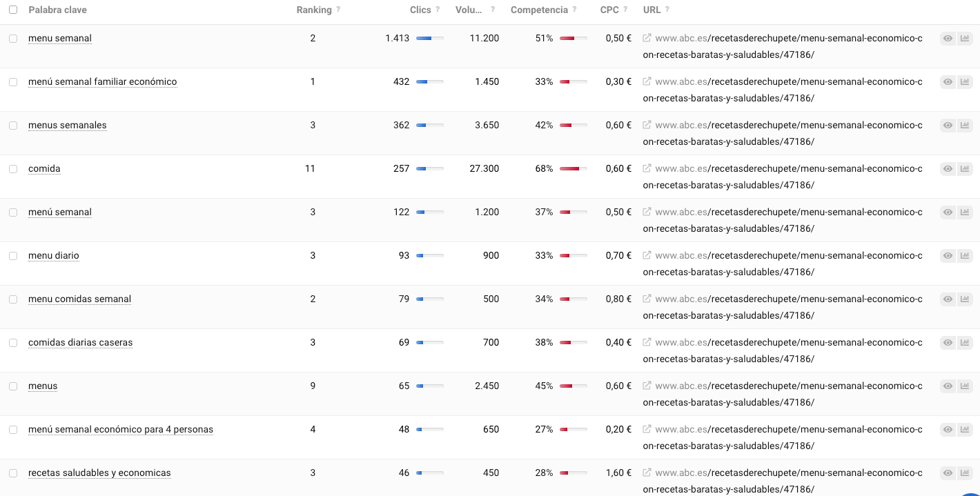This screenshot has width=980, height=496.
Task: Click help icon next to Ranking header
Action: click(x=338, y=10)
